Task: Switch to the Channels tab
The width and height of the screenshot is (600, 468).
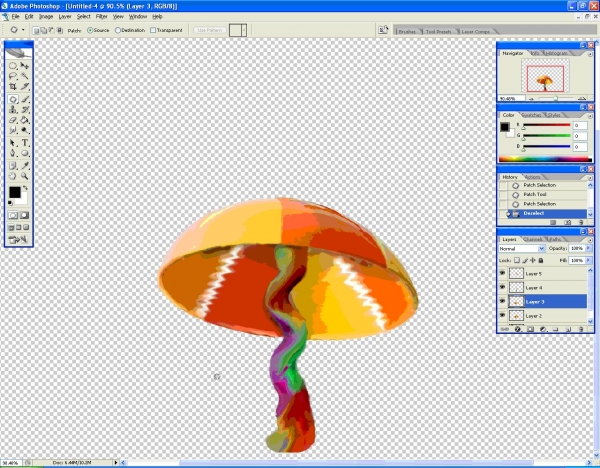Action: 533,239
